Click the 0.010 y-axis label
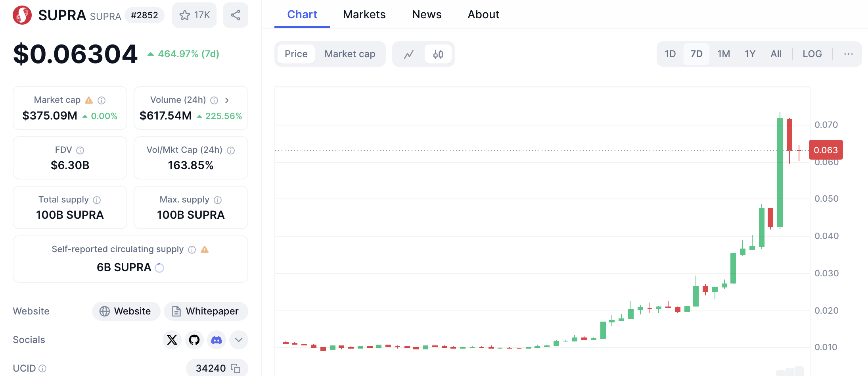 pos(826,347)
